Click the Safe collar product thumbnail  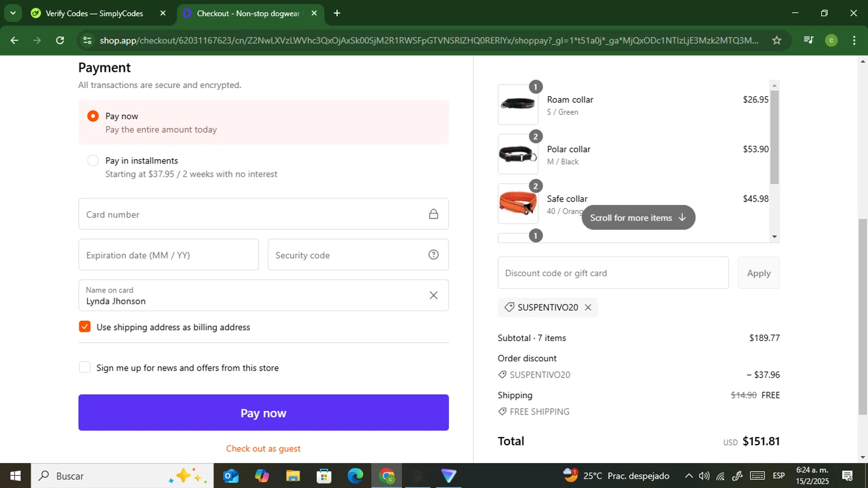click(518, 204)
